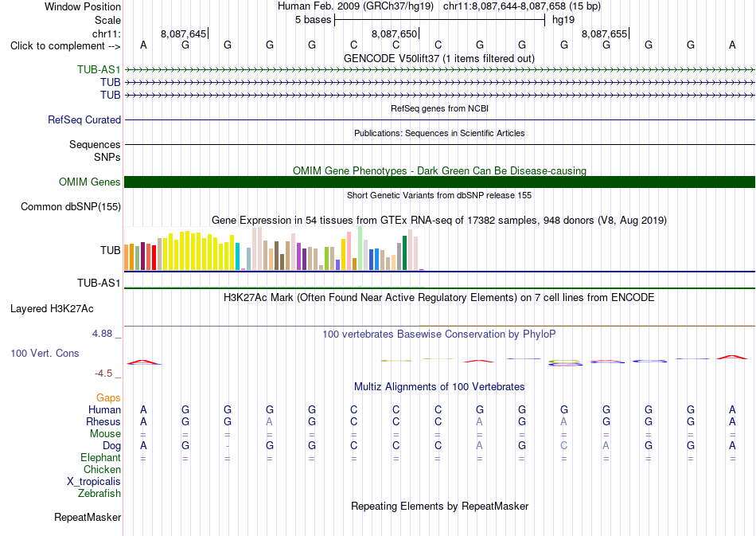Click the X_tropicalis species label
The width and height of the screenshot is (756, 536).
(x=94, y=482)
